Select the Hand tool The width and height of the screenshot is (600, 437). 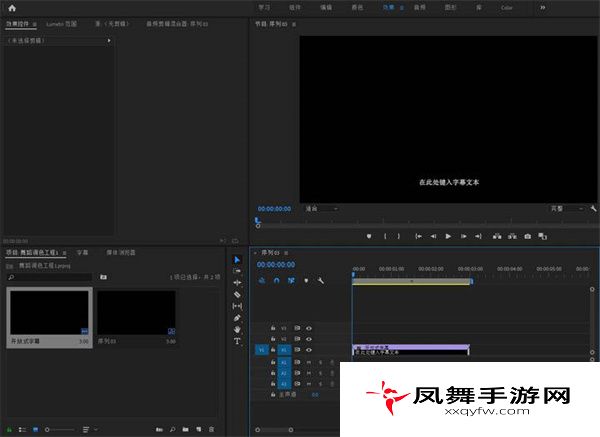(x=237, y=329)
